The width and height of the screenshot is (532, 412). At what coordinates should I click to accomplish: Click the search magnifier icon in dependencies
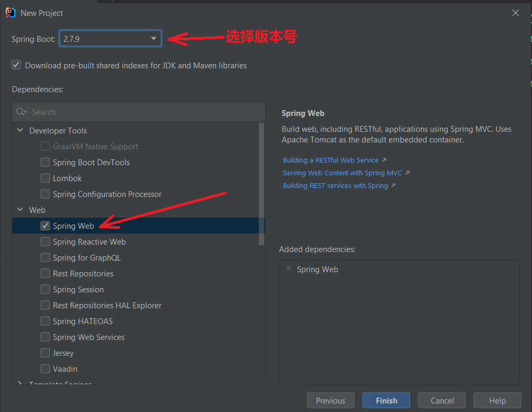coord(21,112)
